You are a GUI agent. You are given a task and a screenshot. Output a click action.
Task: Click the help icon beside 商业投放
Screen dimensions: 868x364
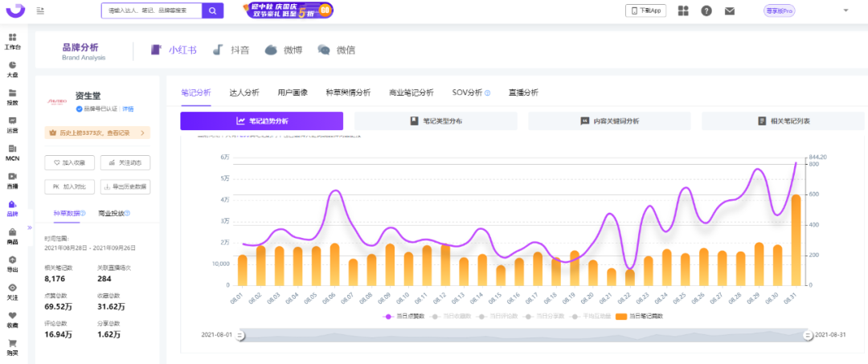[x=128, y=213]
